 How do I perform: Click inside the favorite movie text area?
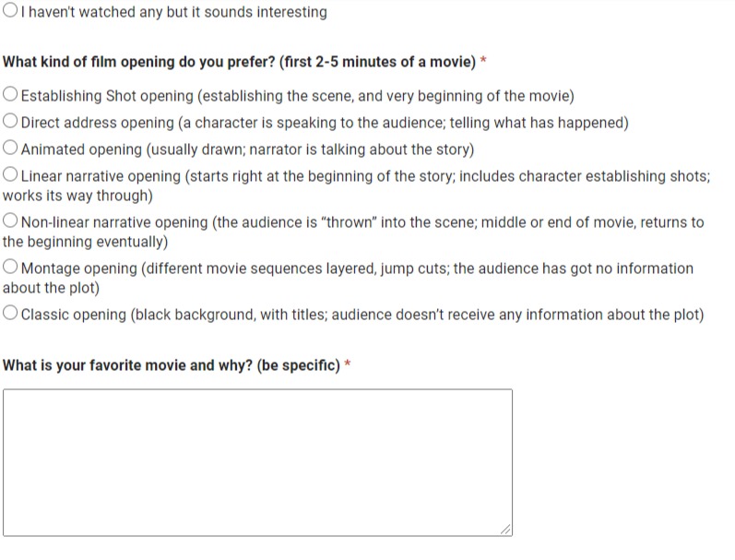(256, 461)
